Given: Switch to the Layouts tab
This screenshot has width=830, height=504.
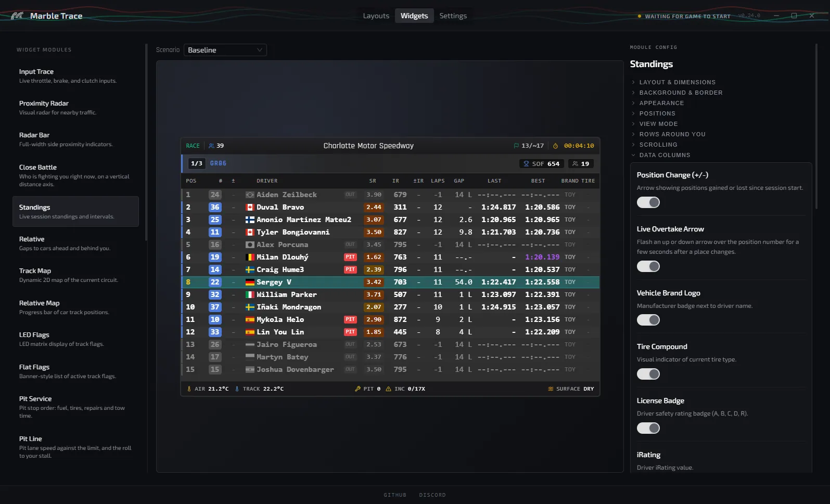Looking at the screenshot, I should 376,16.
